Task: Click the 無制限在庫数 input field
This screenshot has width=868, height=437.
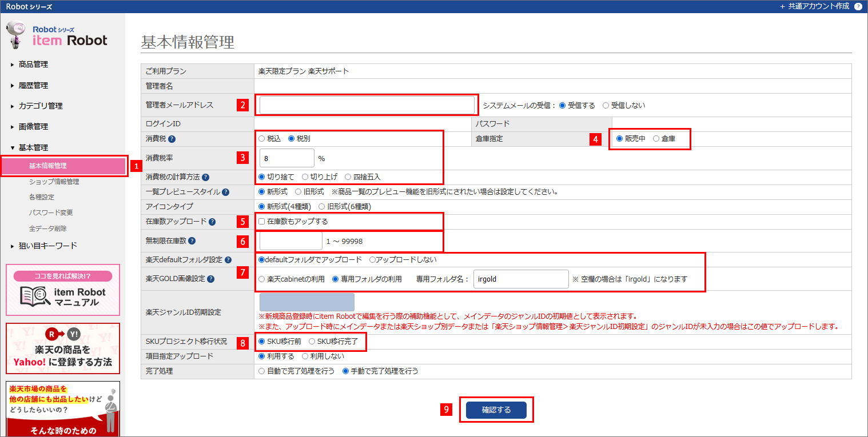Action: pyautogui.click(x=290, y=241)
